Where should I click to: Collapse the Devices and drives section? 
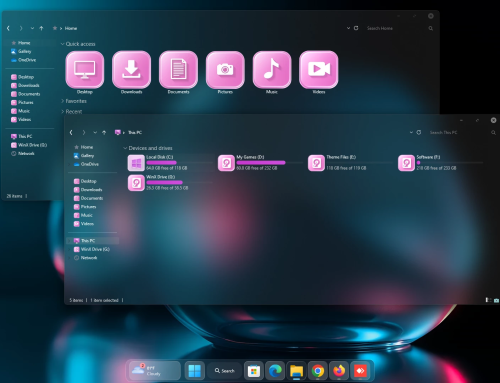coord(125,148)
